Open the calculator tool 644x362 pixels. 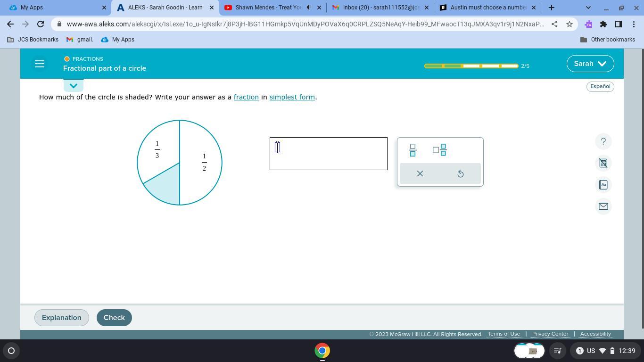[603, 163]
